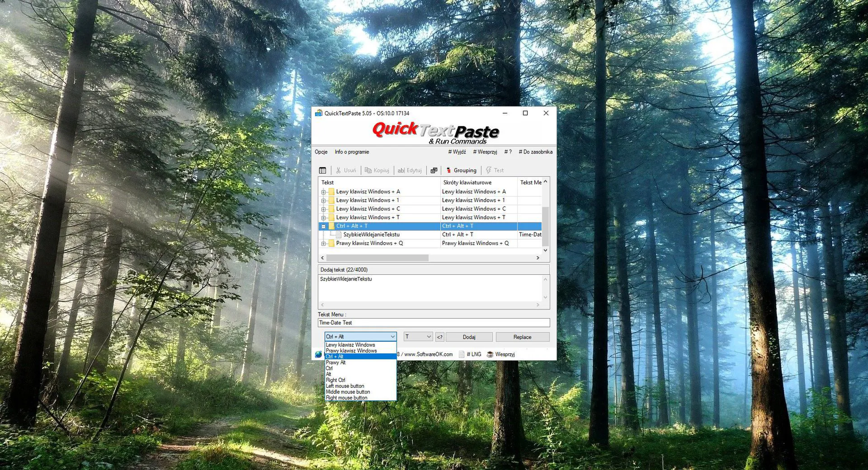Click the Edytuj edit toolbar button
Screen dimensions: 868x470
tap(410, 170)
